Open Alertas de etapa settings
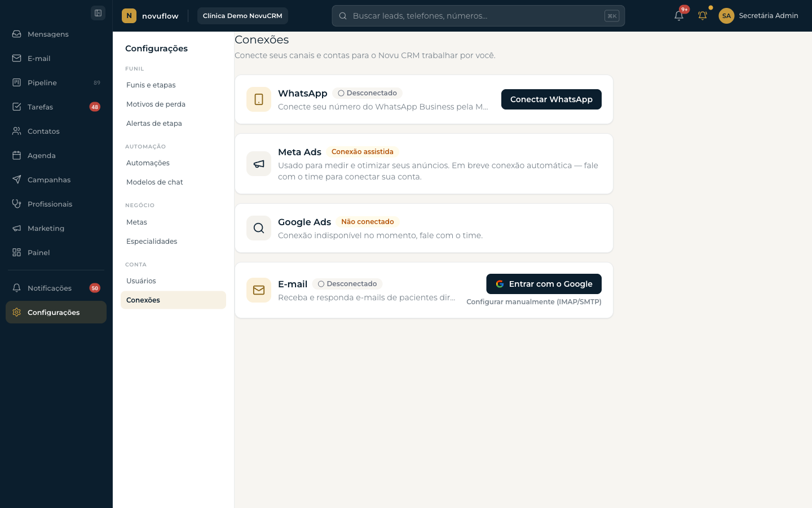The width and height of the screenshot is (812, 508). click(173, 124)
